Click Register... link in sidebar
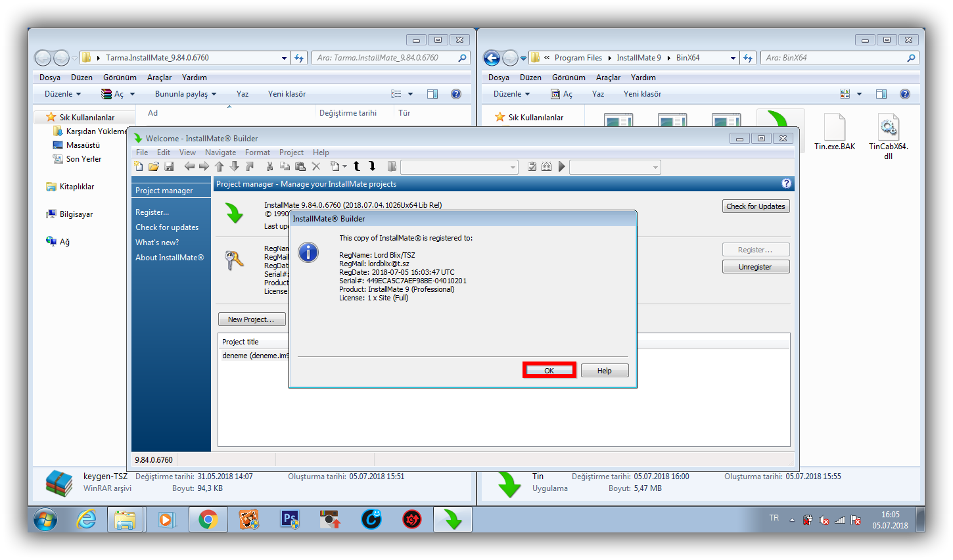Image resolution: width=953 pixels, height=560 pixels. coord(152,212)
